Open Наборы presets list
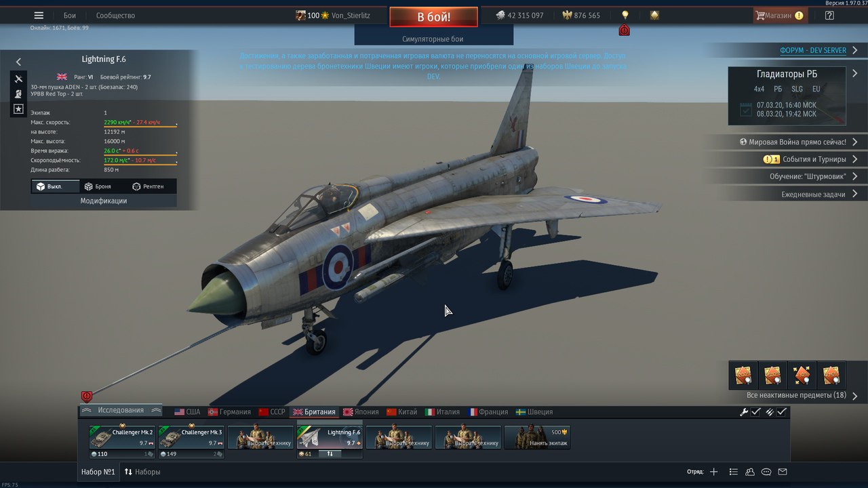Image resolution: width=868 pixels, height=488 pixels. 142,471
